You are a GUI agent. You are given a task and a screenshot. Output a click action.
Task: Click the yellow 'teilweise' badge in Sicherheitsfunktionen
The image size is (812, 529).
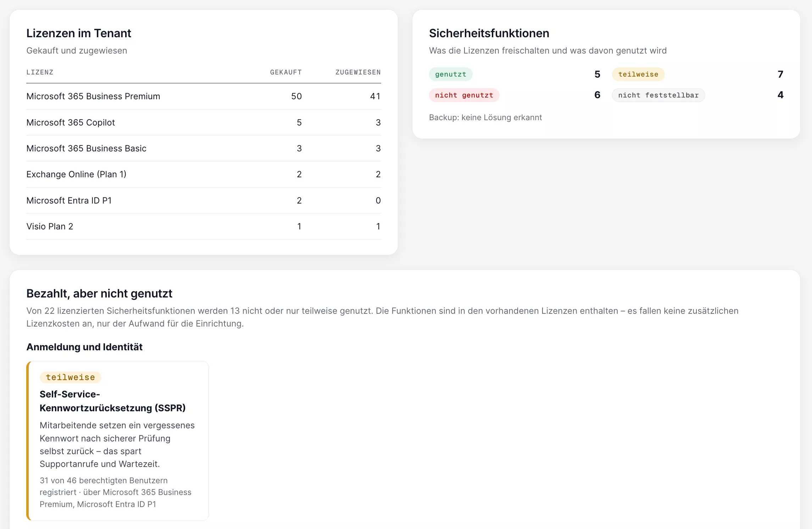pos(638,74)
